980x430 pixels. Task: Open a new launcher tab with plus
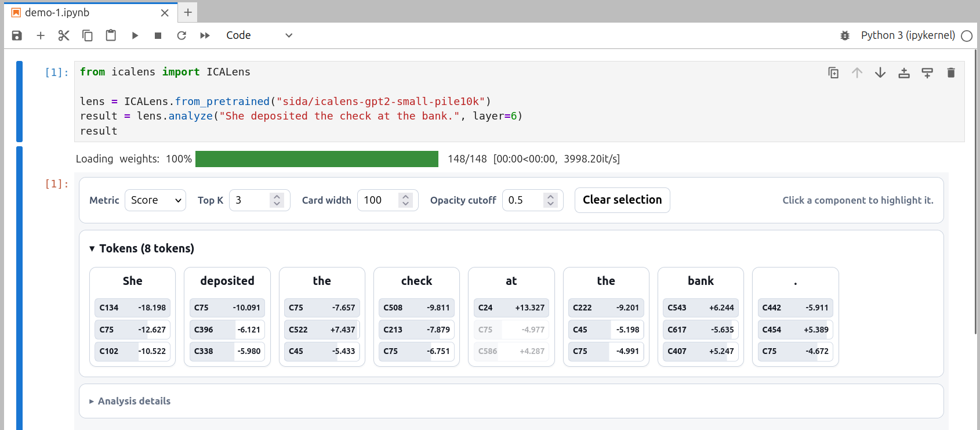188,12
